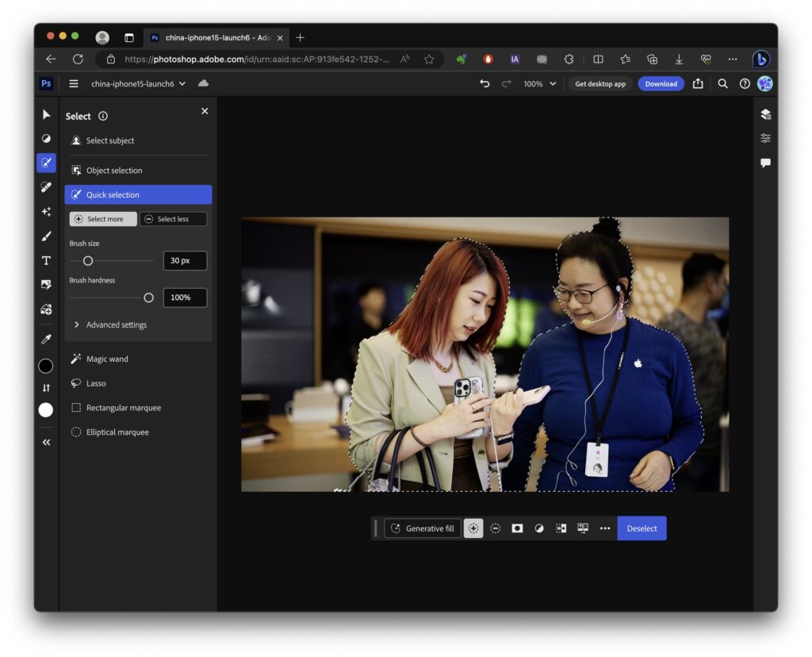Collapse the toolbar with double chevron
The width and height of the screenshot is (812, 657).
46,442
